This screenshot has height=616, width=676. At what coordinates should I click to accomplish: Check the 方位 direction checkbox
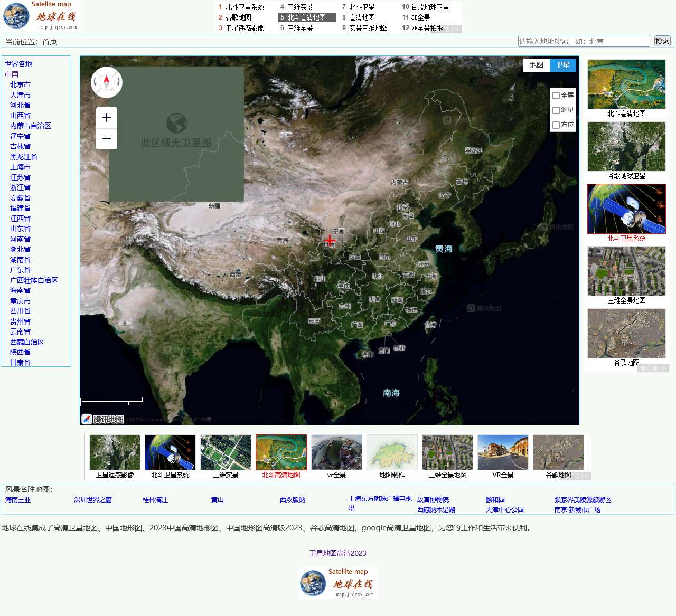(556, 125)
